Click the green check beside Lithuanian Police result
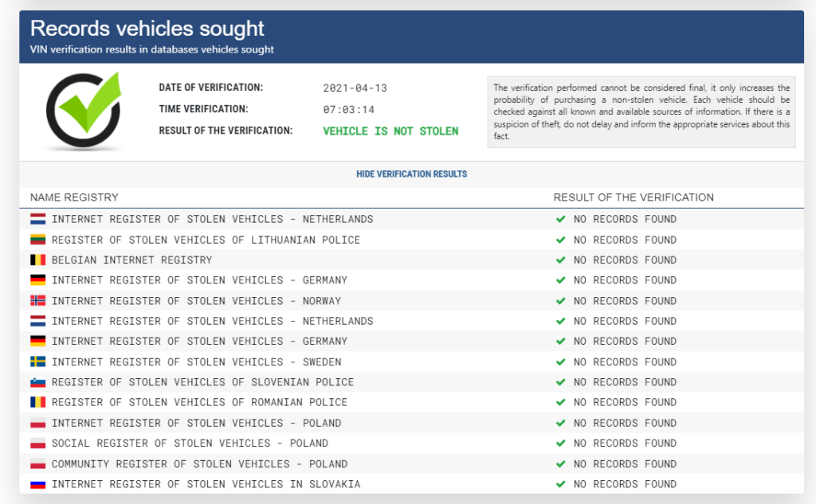This screenshot has height=504, width=816. (x=560, y=240)
